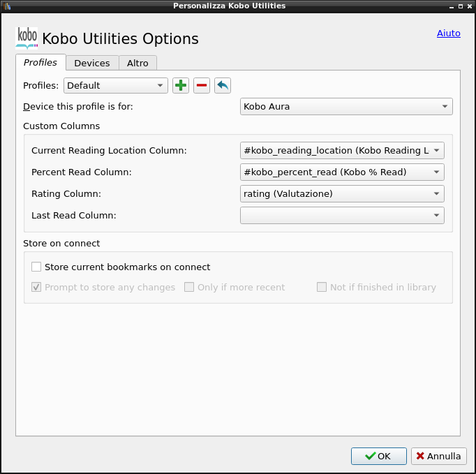This screenshot has height=474, width=476.
Task: Click the calibre icon in the title bar
Action: (x=7, y=6)
